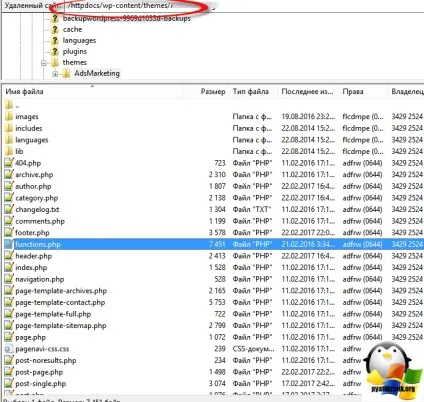This screenshot has height=402, width=424.
Task: Select the changelog.txt file name
Action: (37, 209)
